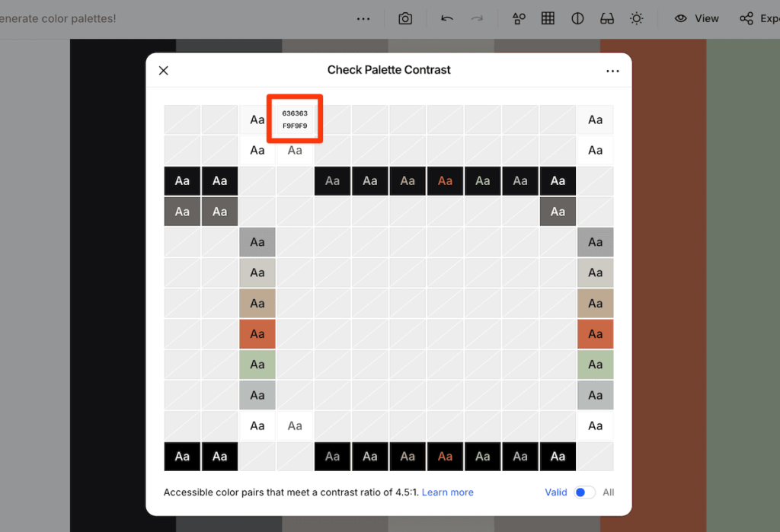Click the glasses color blindness icon
The width and height of the screenshot is (780, 532).
607,19
